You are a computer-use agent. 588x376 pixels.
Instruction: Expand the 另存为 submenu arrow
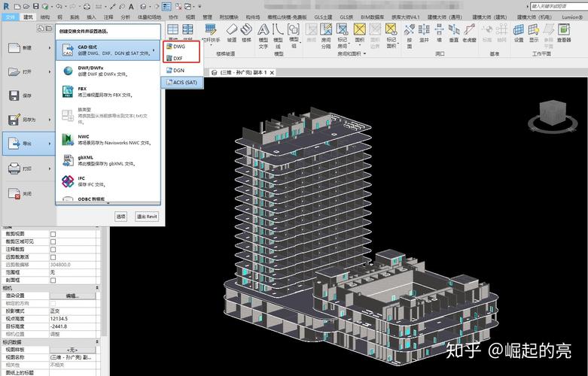tap(50, 120)
